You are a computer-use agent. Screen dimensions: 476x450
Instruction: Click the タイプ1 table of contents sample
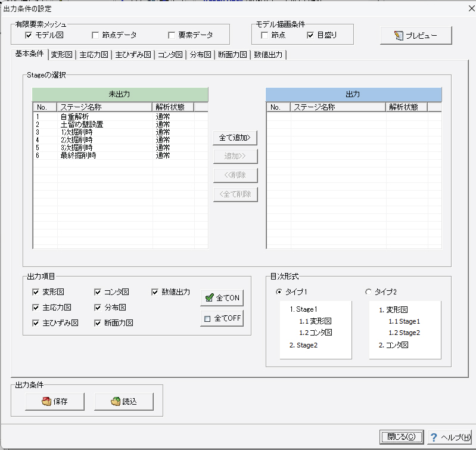tap(316, 330)
